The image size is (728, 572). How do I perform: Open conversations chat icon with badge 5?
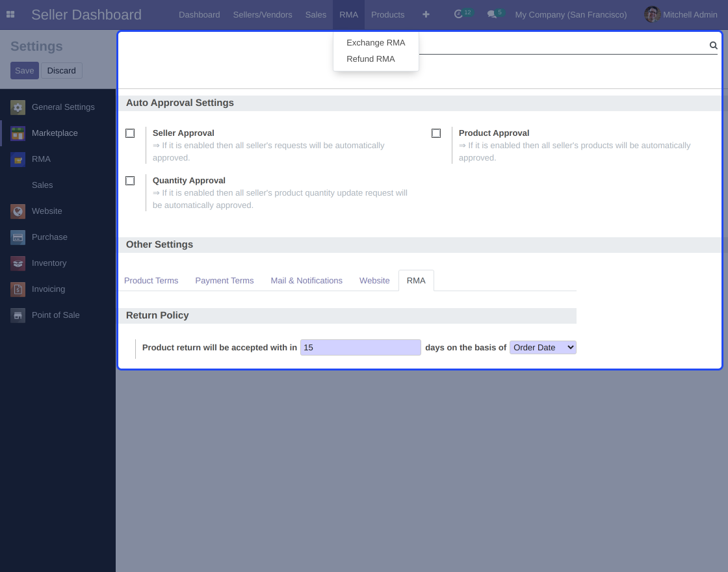pos(495,14)
